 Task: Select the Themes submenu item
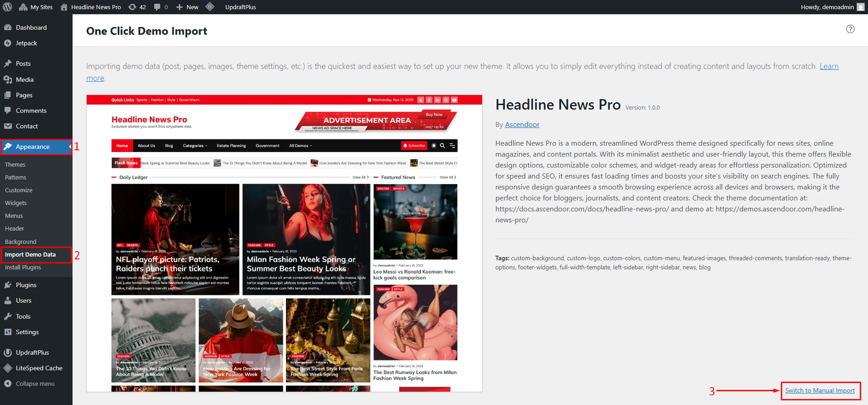[15, 164]
